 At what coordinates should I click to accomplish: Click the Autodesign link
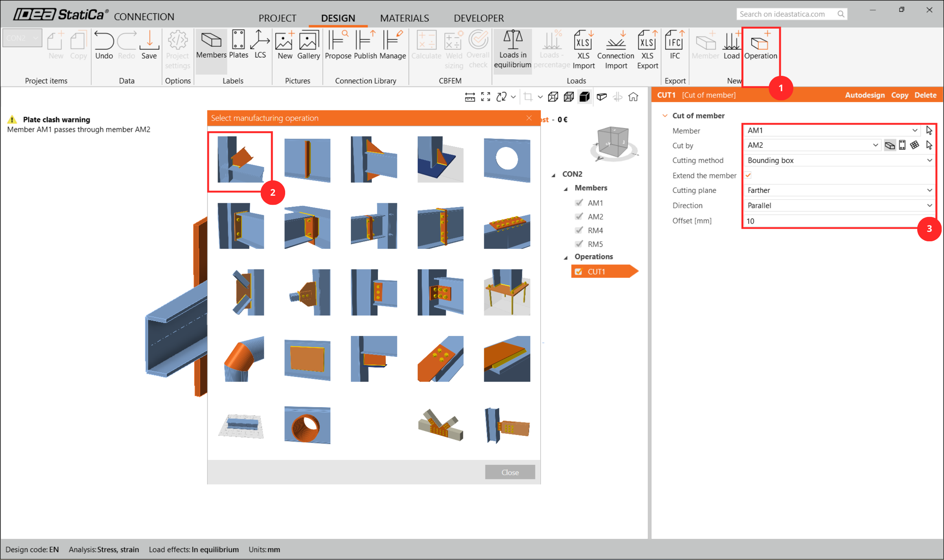pos(865,95)
